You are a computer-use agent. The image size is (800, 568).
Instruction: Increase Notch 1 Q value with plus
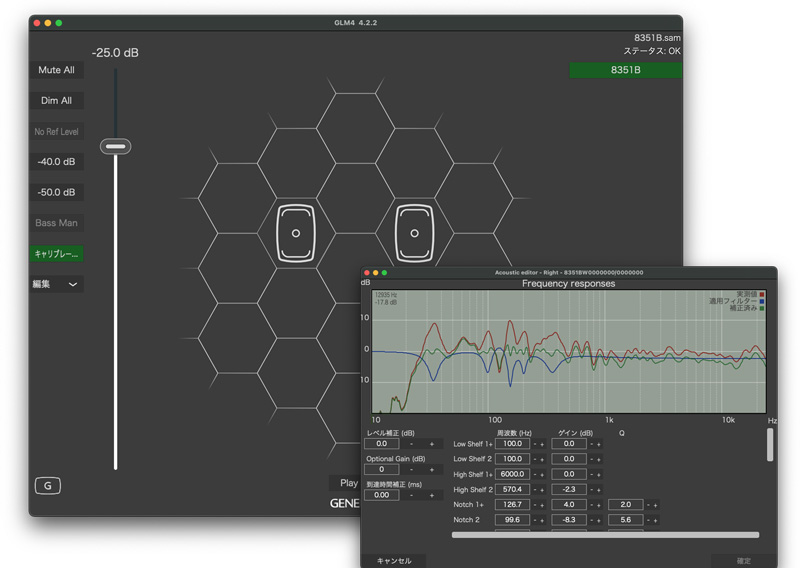coord(655,505)
